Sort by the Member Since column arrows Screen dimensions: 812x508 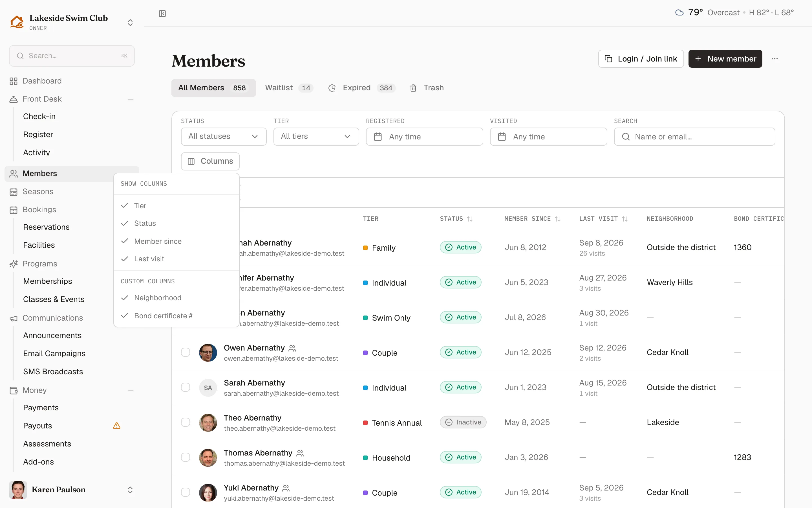[558, 219]
